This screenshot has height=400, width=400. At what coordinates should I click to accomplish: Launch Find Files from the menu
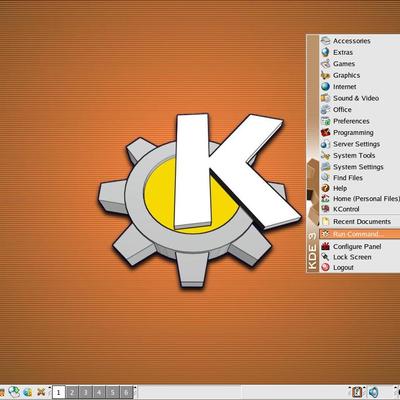pyautogui.click(x=360, y=178)
